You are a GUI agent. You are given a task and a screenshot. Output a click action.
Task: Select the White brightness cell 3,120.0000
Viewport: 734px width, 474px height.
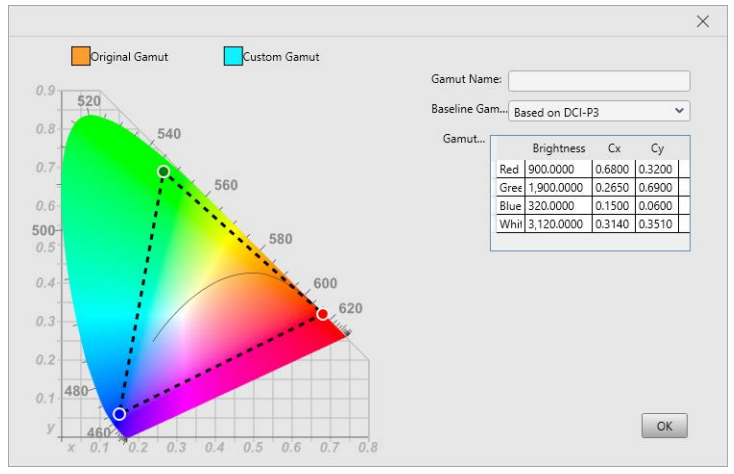(558, 224)
